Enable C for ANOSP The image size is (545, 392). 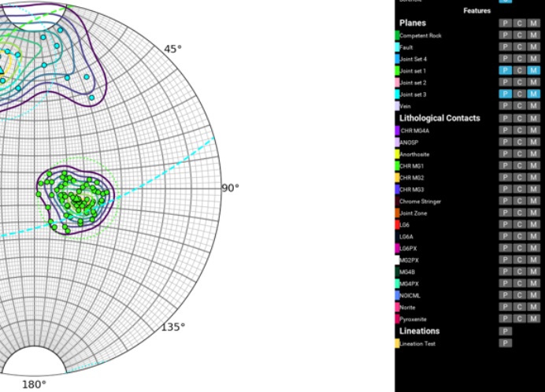pyautogui.click(x=519, y=142)
